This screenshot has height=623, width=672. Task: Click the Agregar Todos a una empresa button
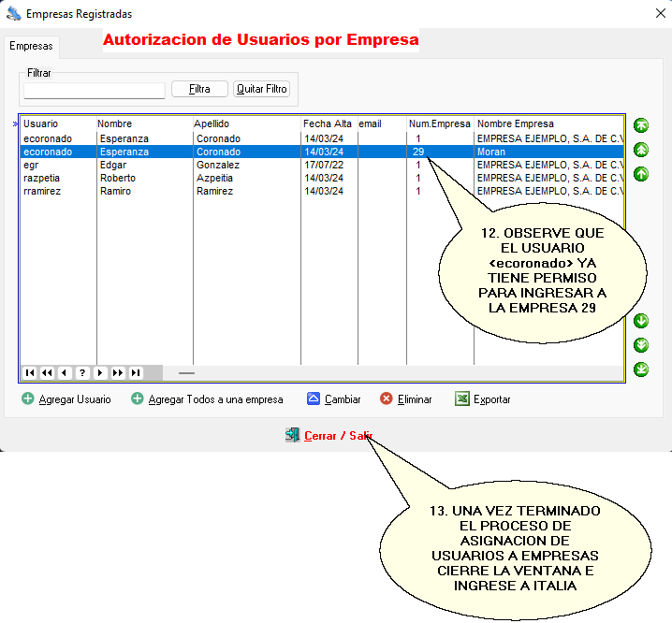tap(207, 398)
